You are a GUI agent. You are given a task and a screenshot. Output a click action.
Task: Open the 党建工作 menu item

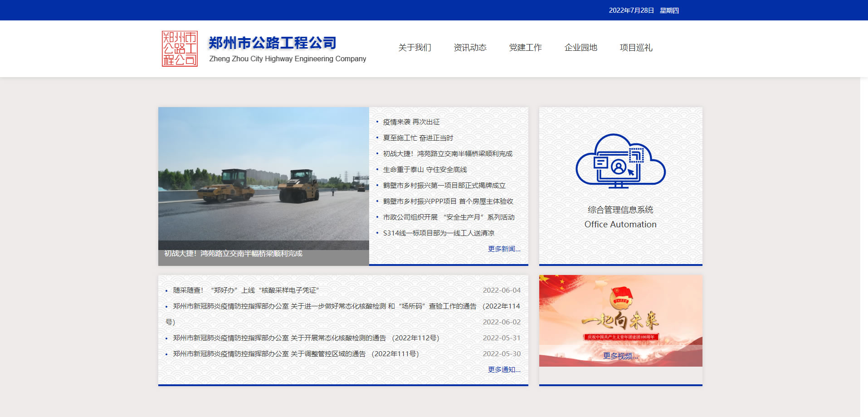pos(525,47)
